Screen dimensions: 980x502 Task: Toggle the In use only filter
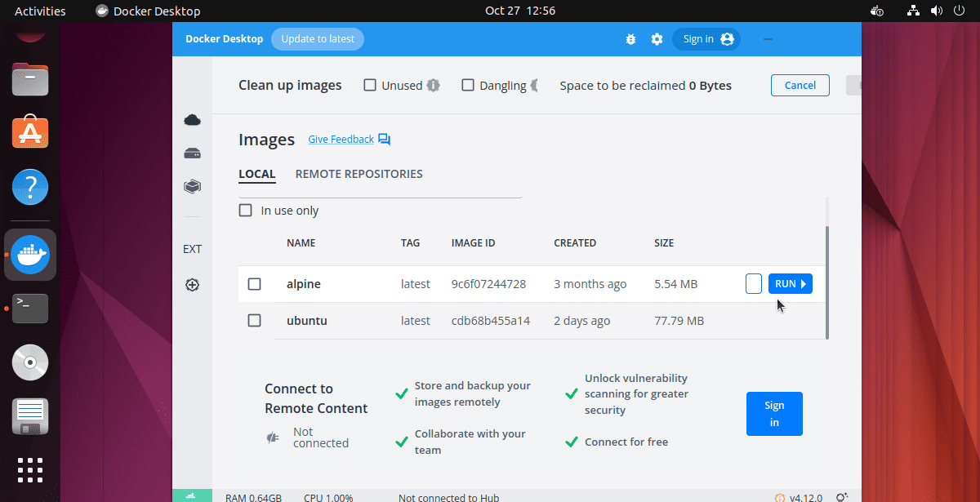(245, 210)
